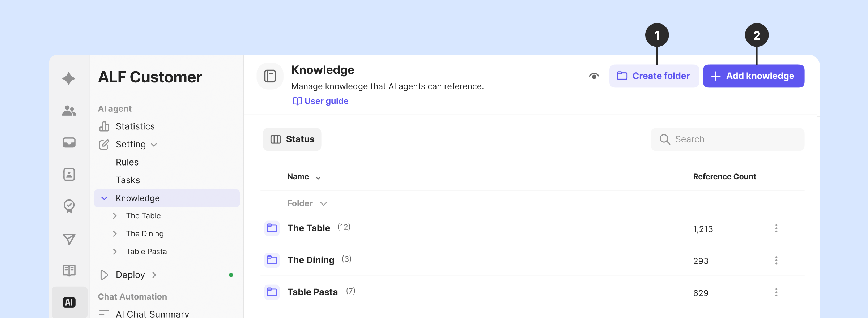Open more options for The Table folder
The width and height of the screenshot is (868, 318).
point(776,228)
